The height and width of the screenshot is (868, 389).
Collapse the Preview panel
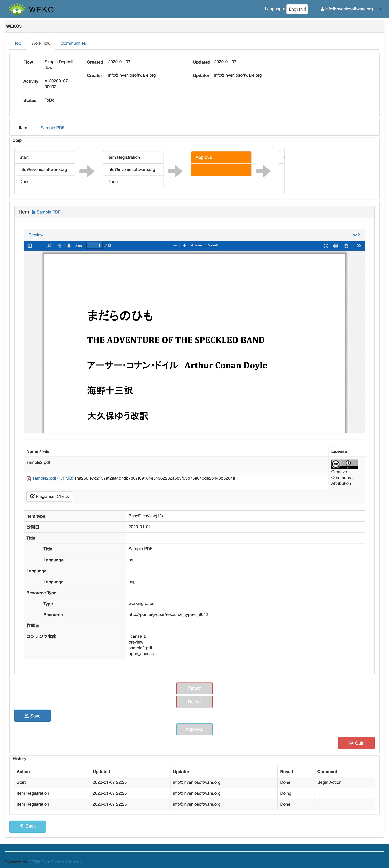(357, 235)
